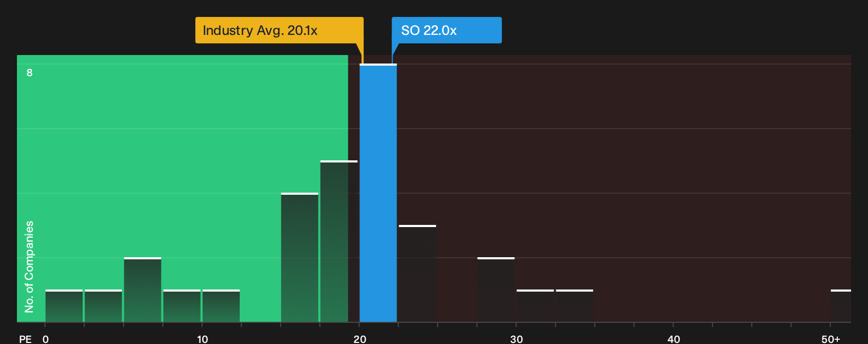Click the histogram bar for PE 27.5-30

(496, 290)
